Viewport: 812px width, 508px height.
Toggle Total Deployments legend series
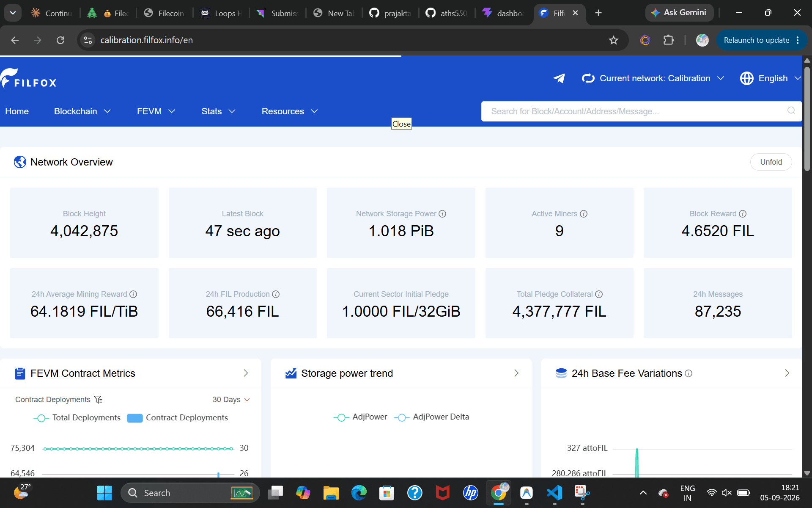click(77, 418)
